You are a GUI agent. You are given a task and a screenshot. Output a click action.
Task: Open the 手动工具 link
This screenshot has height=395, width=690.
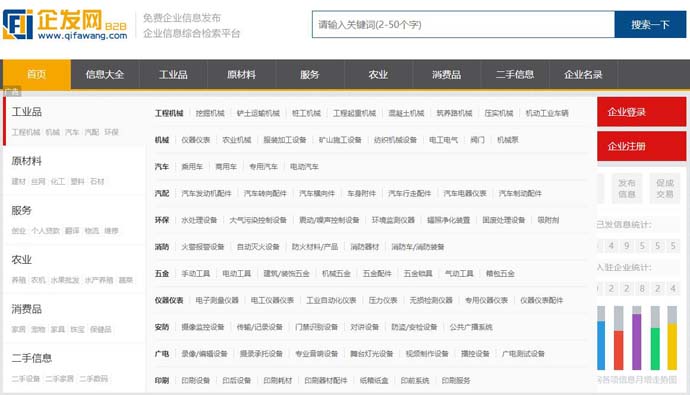coord(196,274)
